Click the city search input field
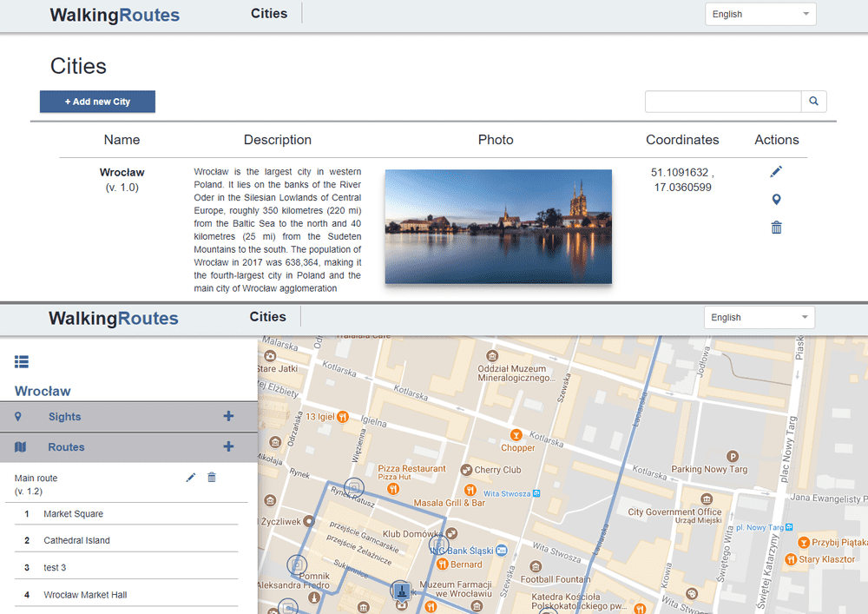The height and width of the screenshot is (614, 868). click(x=723, y=102)
